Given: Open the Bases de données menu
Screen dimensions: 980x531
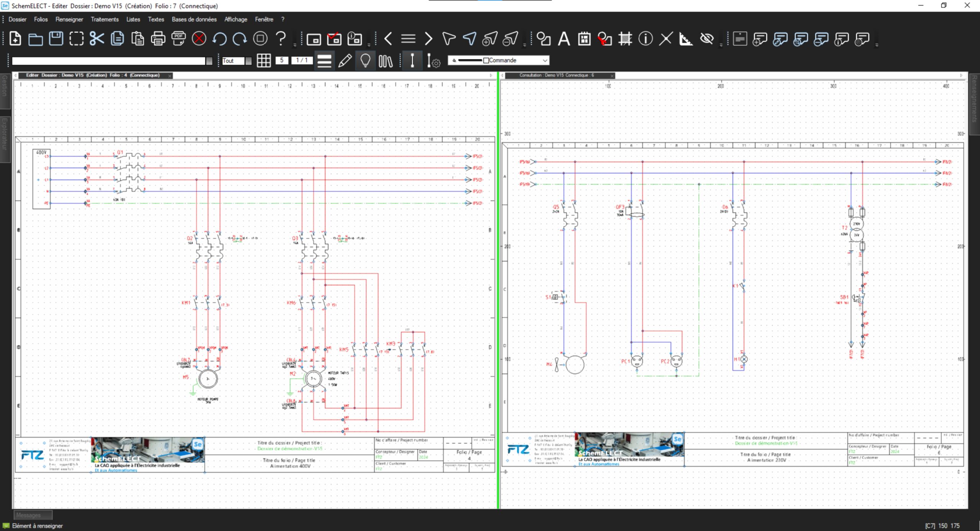Looking at the screenshot, I should (x=194, y=19).
